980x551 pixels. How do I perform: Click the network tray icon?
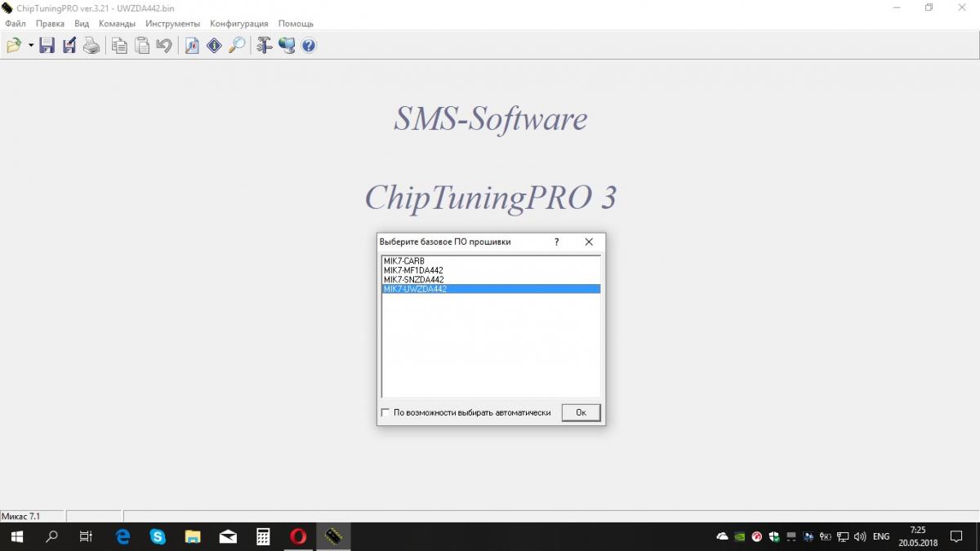[843, 537]
